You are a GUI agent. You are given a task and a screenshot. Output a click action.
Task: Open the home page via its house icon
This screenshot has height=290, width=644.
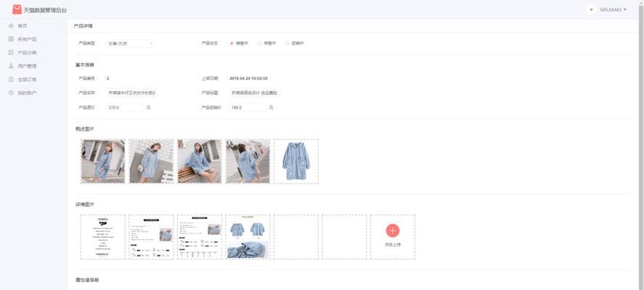pyautogui.click(x=11, y=25)
